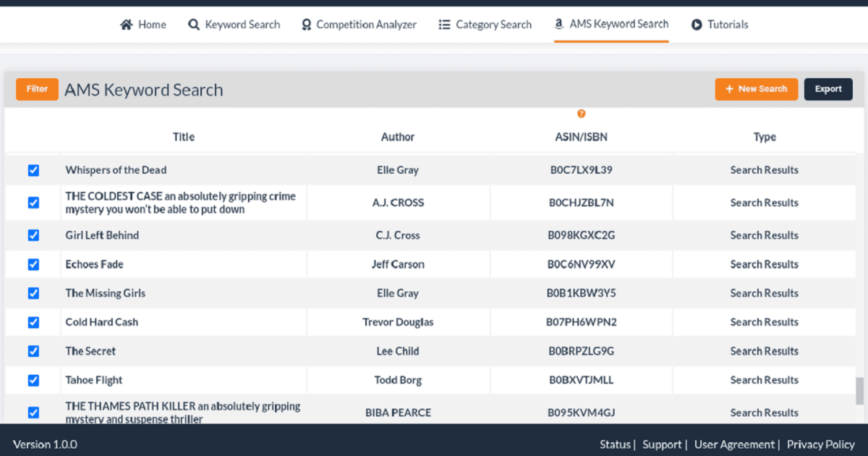Deselect the Tahoe Flight row checkbox
The image size is (868, 456).
tap(33, 380)
